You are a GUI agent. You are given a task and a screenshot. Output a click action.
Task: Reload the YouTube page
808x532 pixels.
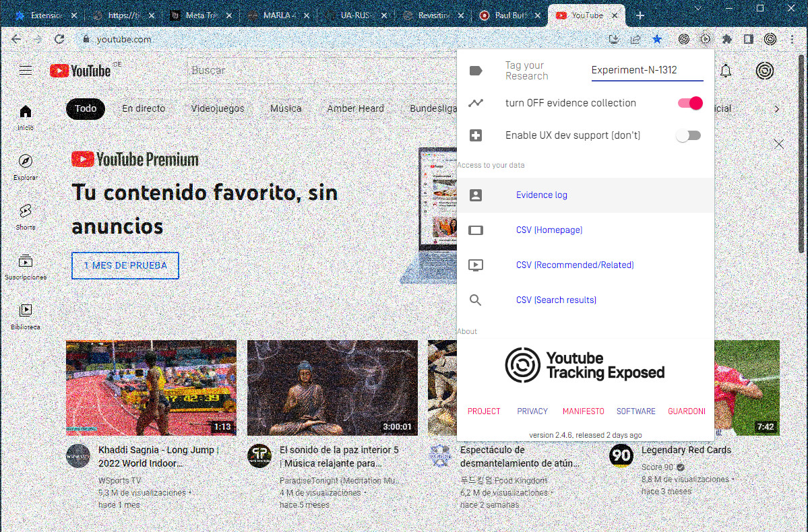coord(59,39)
